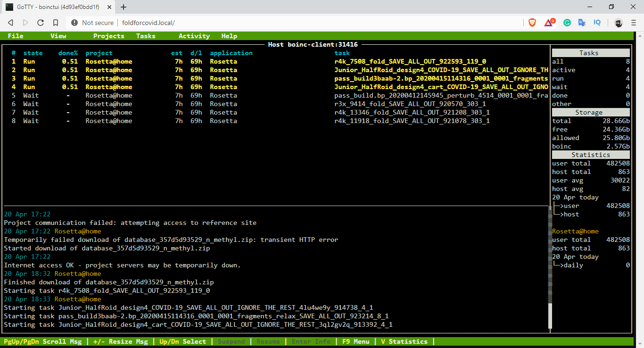644x348 pixels.
Task: Click the Tasks panel heading
Action: [591, 53]
